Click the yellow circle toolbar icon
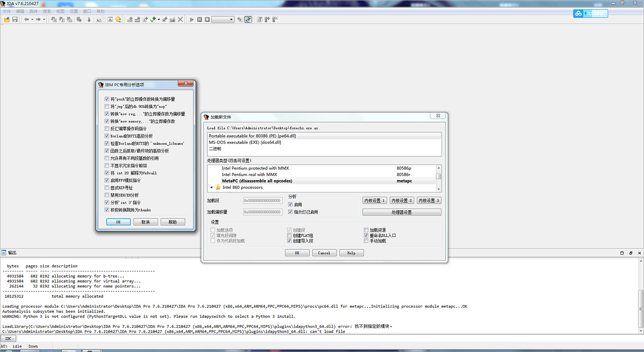Screen dimensions: 644x352 (118, 19)
